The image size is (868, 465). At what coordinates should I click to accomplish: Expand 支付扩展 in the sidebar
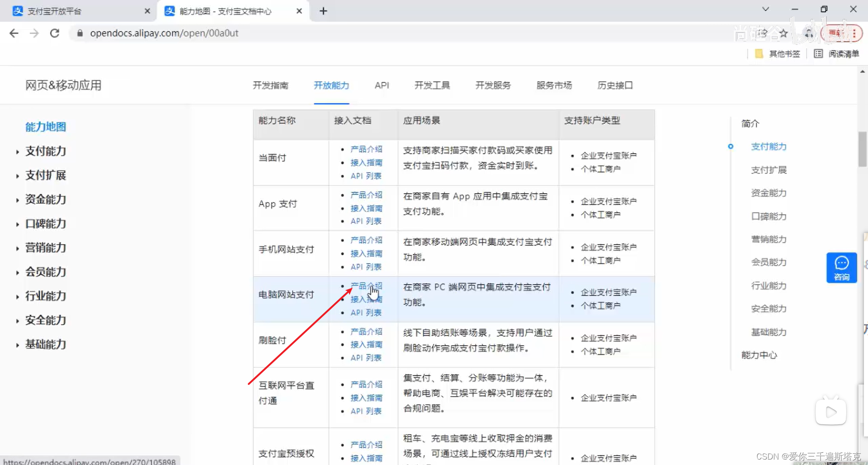(46, 175)
